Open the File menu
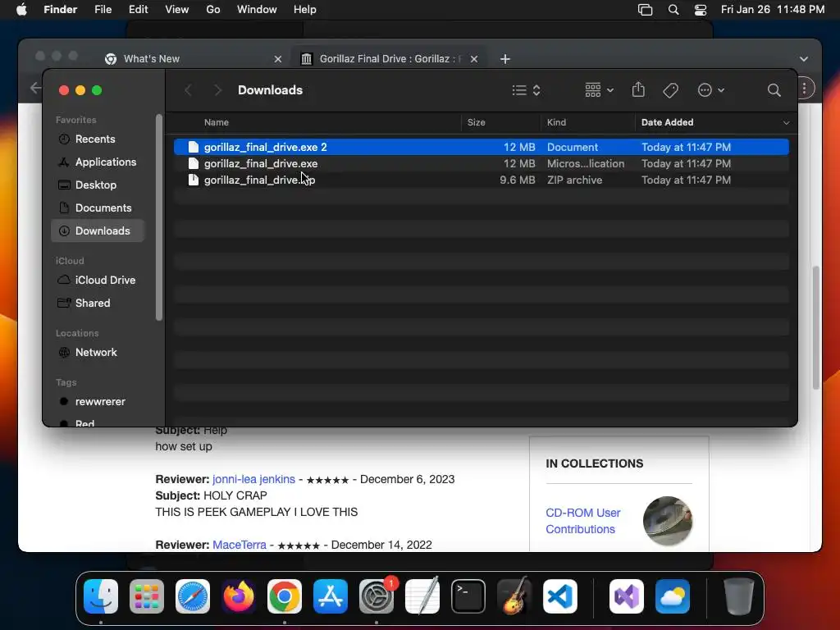The image size is (840, 630). point(103,10)
